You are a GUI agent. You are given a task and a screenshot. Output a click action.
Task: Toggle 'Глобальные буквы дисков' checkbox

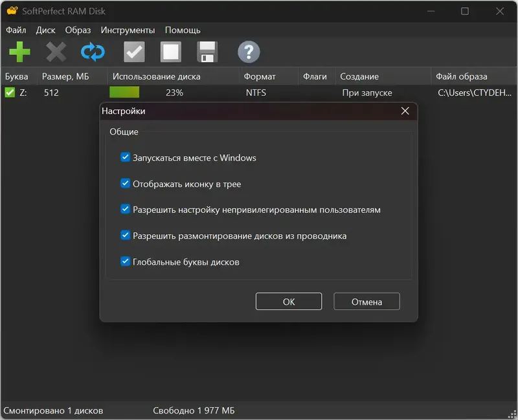[x=125, y=261]
